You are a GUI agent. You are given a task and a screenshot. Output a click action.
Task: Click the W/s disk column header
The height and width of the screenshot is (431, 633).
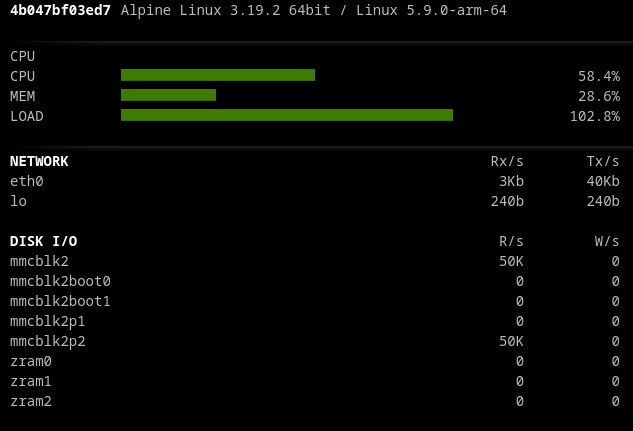point(606,241)
